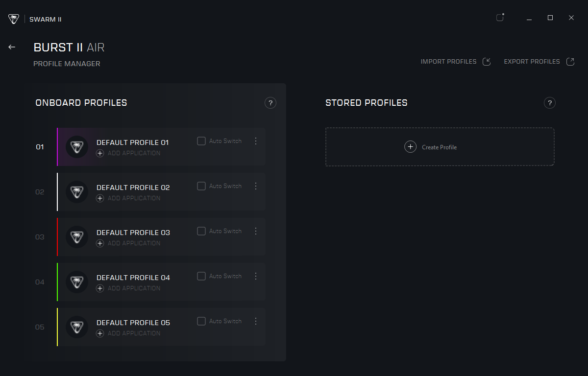Click Add Application text for Profile 02
Image resolution: width=588 pixels, height=376 pixels.
tap(134, 198)
